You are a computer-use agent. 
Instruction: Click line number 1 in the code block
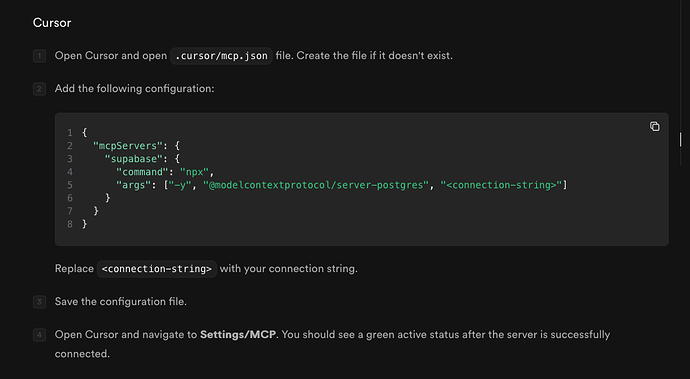tap(70, 132)
